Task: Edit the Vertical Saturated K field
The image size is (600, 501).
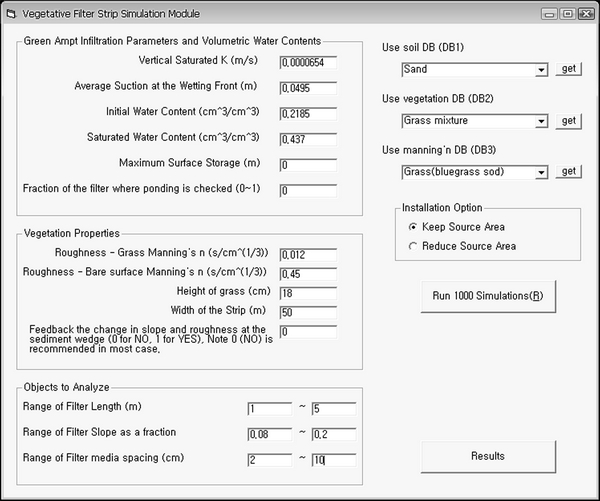Action: 308,62
